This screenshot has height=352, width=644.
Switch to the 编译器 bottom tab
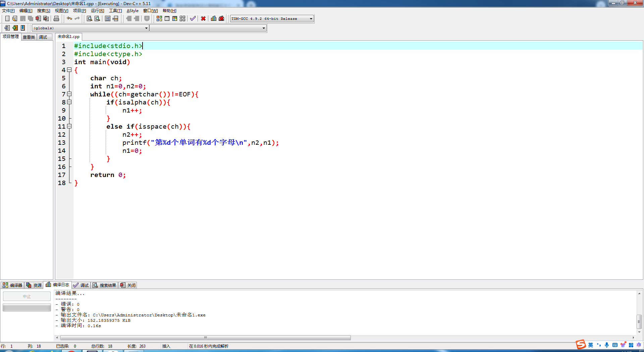click(x=12, y=285)
